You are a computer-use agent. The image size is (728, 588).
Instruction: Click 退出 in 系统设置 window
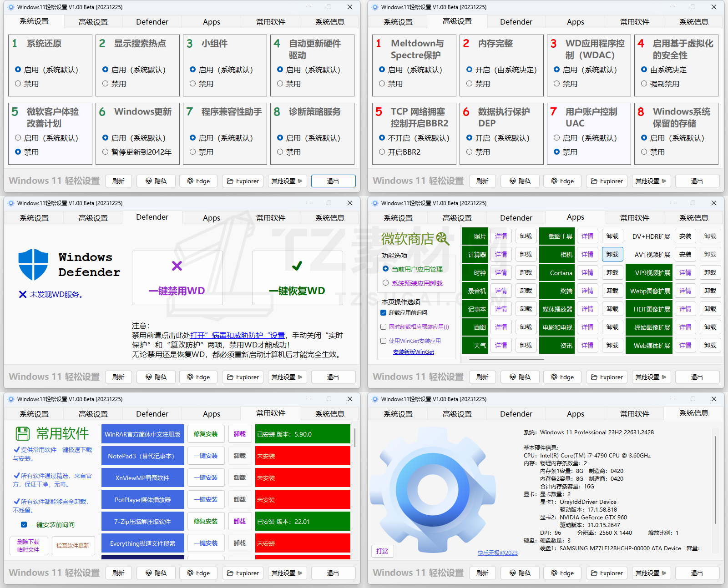click(x=333, y=181)
